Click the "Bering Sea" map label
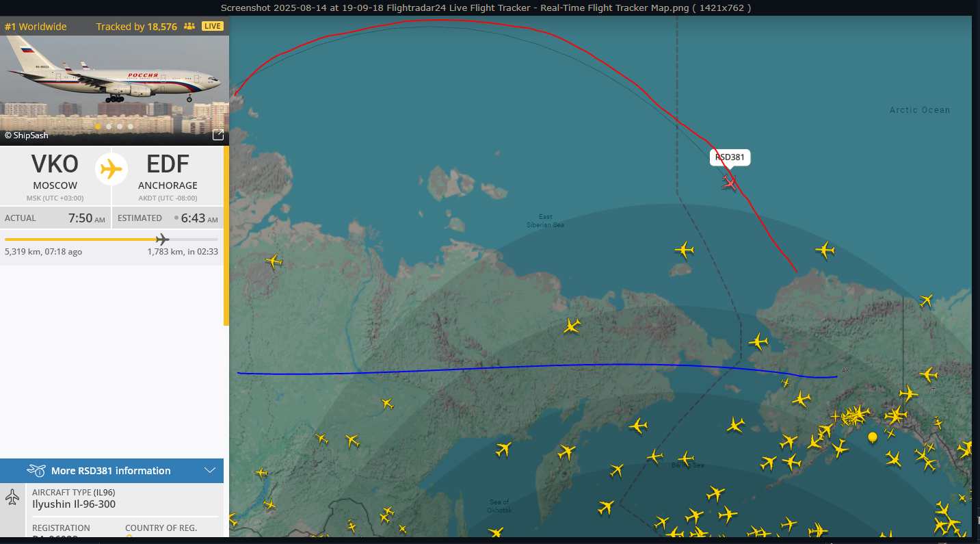980x544 pixels. (x=687, y=465)
